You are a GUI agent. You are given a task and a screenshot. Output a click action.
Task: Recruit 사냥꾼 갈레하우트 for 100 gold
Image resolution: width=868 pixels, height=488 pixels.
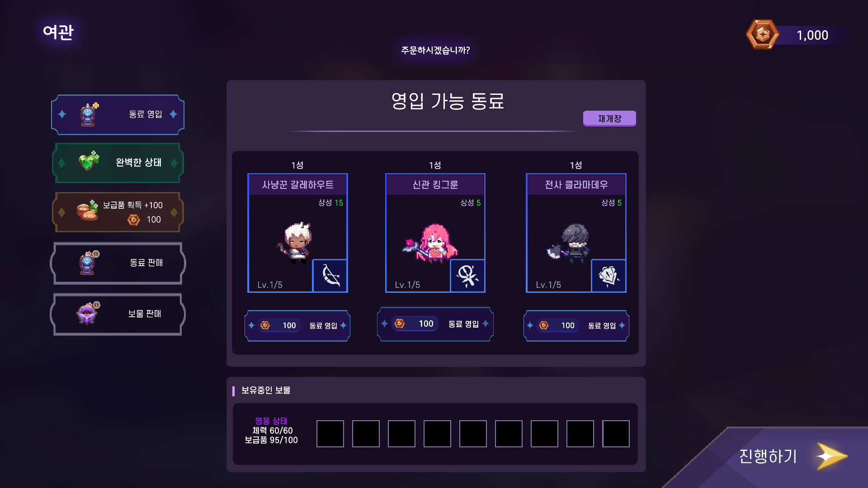coord(297,325)
